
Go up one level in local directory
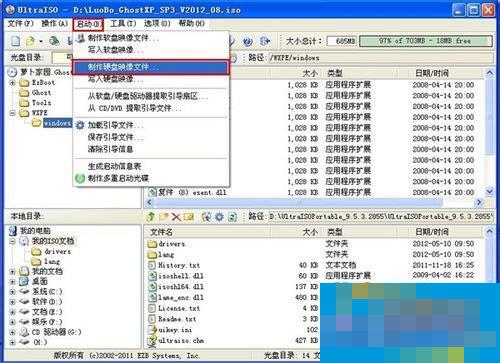tap(151, 217)
